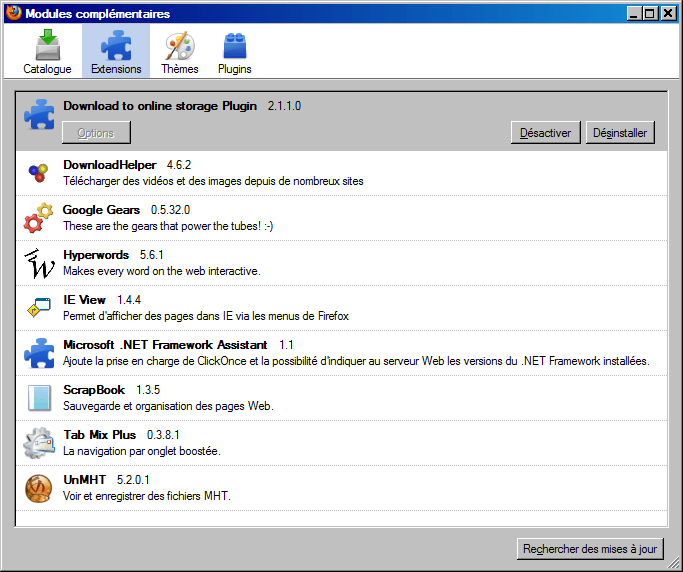Screen dimensions: 683x572
Task: Click the Download to online storage Plugin title
Action: click(160, 106)
